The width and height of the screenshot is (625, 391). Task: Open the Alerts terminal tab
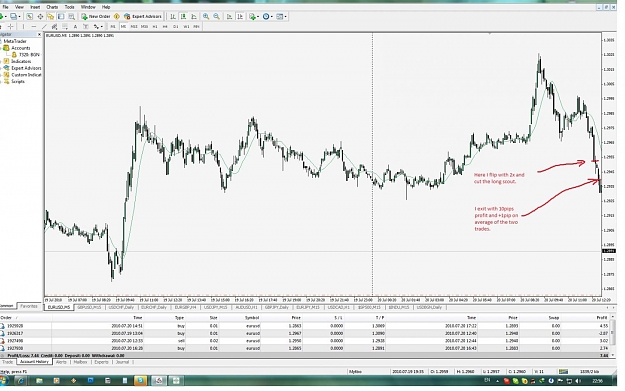coord(61,362)
